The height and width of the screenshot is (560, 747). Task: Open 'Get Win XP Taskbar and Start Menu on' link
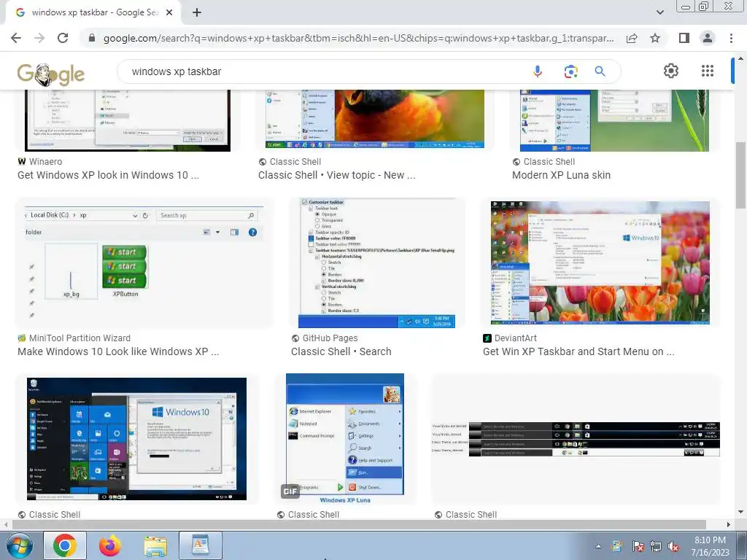[x=578, y=351]
